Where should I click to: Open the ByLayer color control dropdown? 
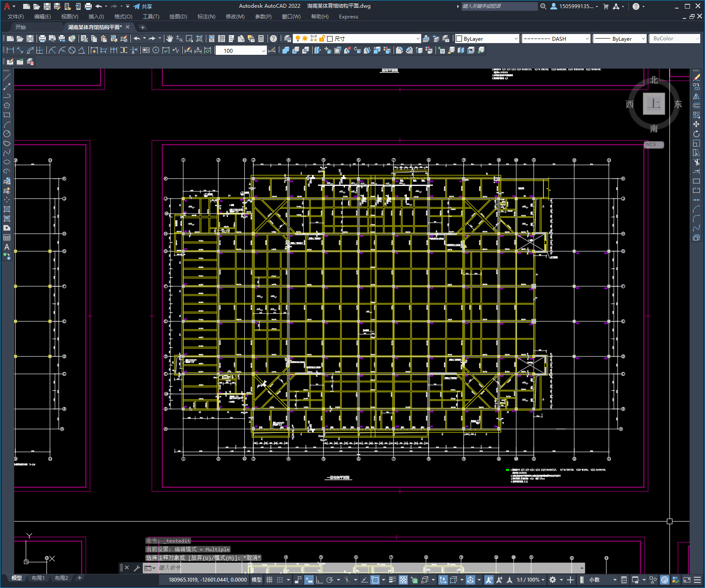(x=487, y=39)
